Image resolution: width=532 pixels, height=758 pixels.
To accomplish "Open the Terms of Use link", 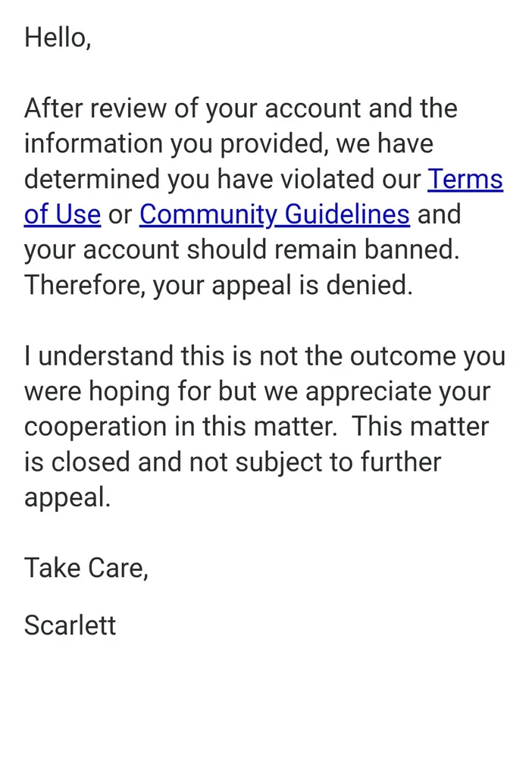I will pyautogui.click(x=465, y=180).
